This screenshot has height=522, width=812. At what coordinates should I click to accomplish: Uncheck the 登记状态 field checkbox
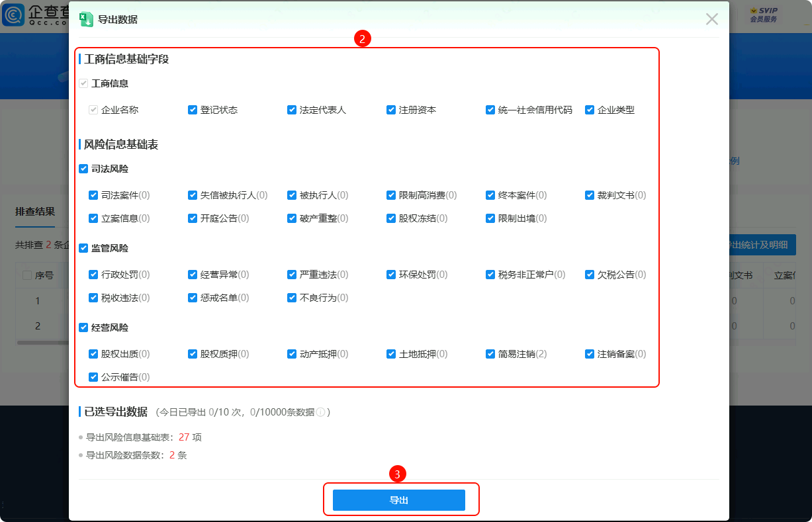pos(193,110)
